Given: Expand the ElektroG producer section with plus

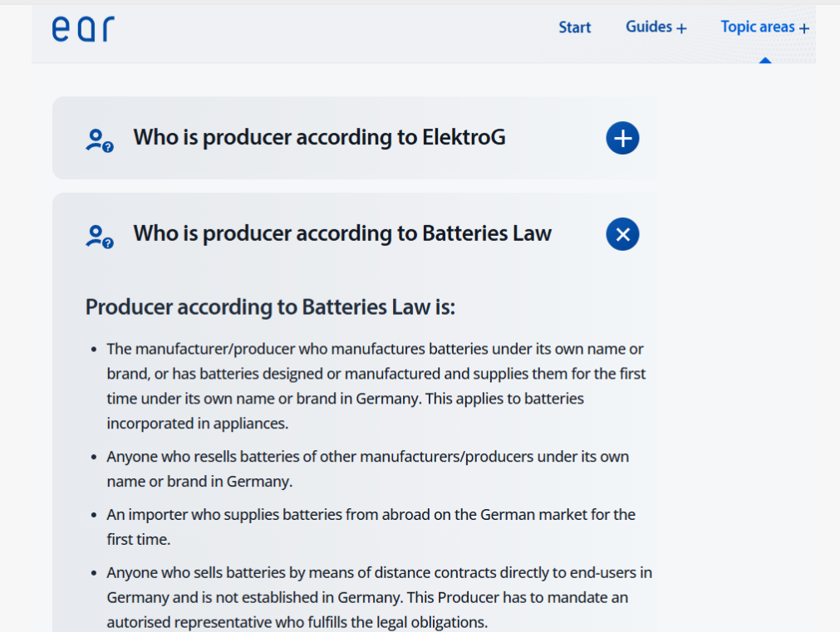Looking at the screenshot, I should 622,138.
